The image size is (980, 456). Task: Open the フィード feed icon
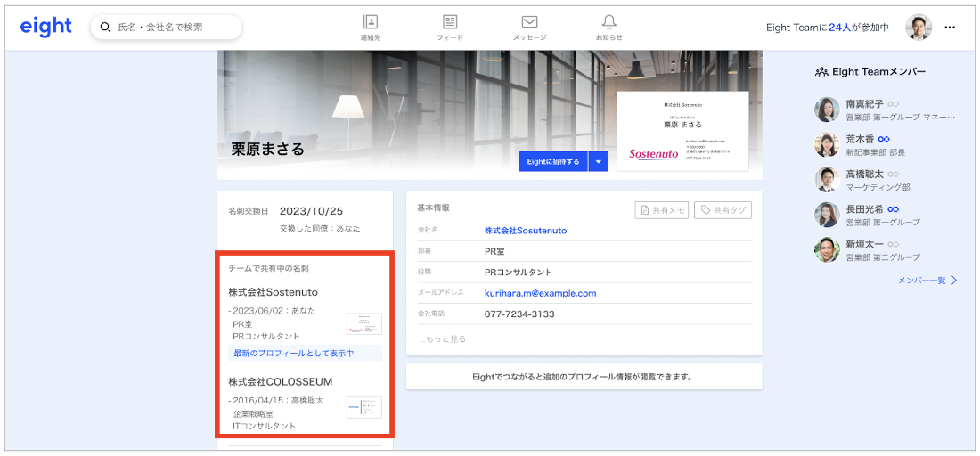tap(450, 27)
